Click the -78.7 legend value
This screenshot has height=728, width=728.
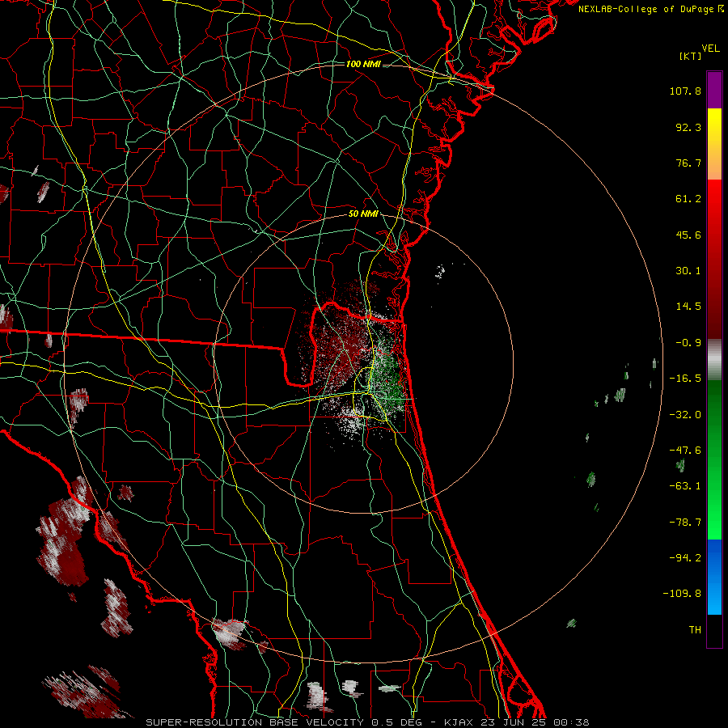point(685,523)
